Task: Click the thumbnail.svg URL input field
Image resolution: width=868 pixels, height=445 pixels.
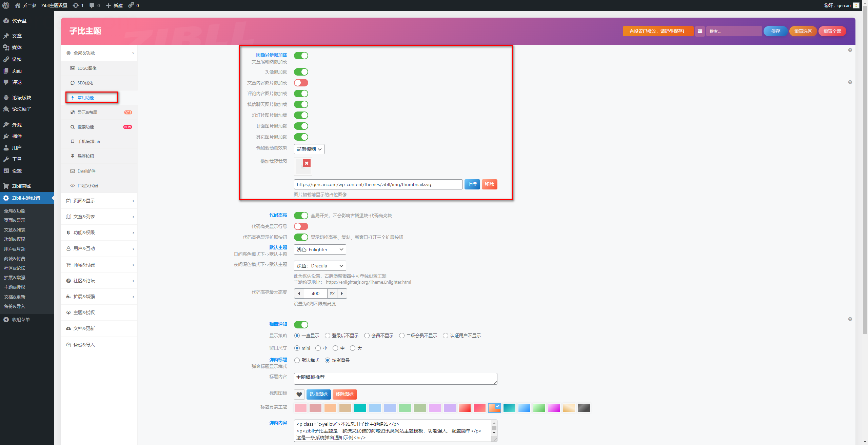Action: click(x=378, y=184)
